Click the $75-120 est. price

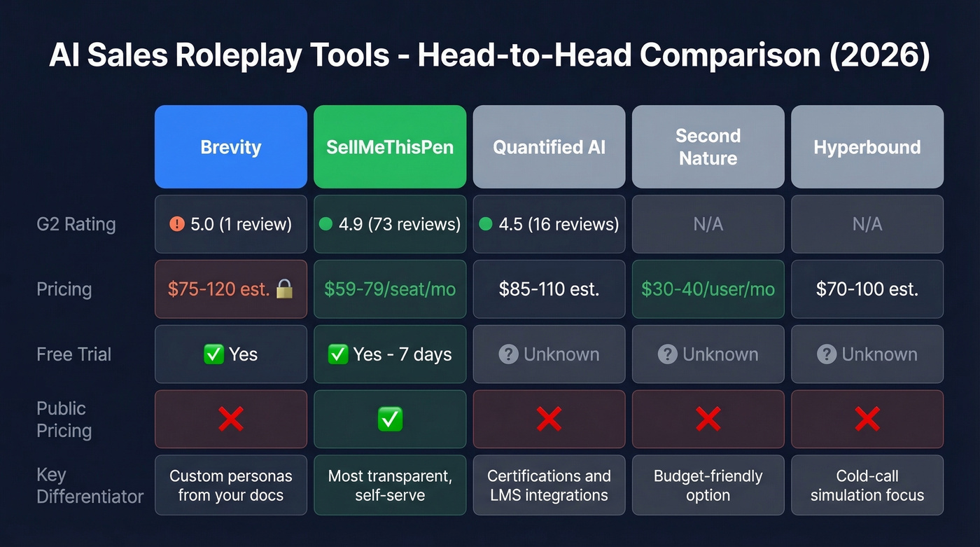click(219, 289)
